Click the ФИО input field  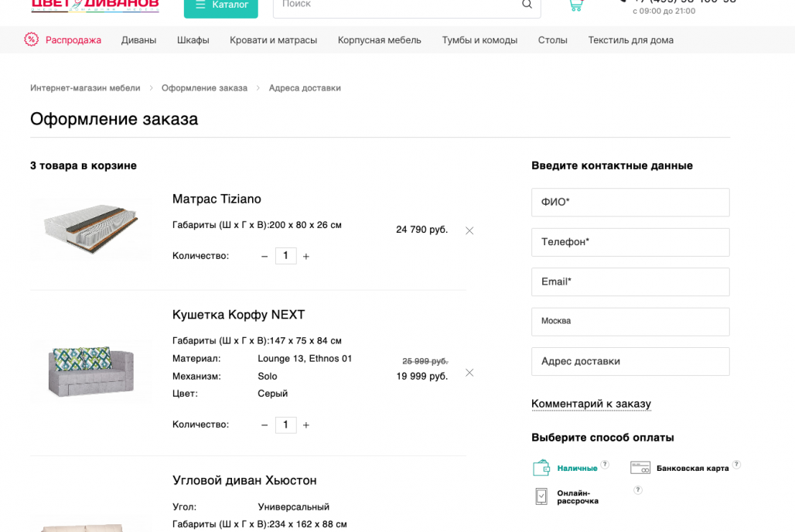tap(630, 203)
